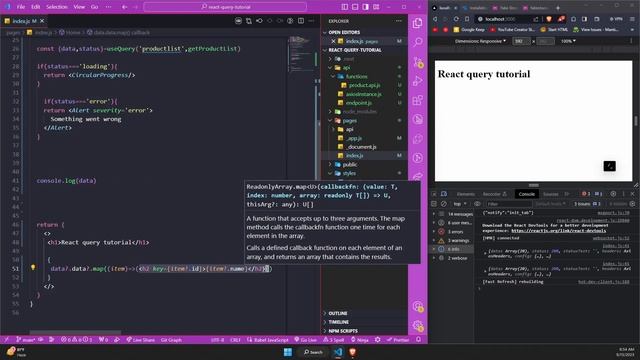
Task: Open console settings gear icon
Action: (x=632, y=204)
